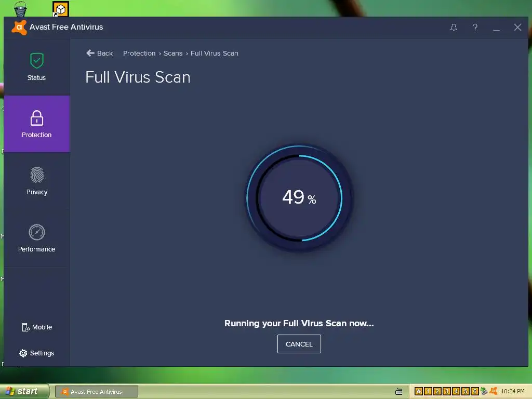Open the Windows Start menu
Viewport: 532px width, 399px height.
coord(24,392)
